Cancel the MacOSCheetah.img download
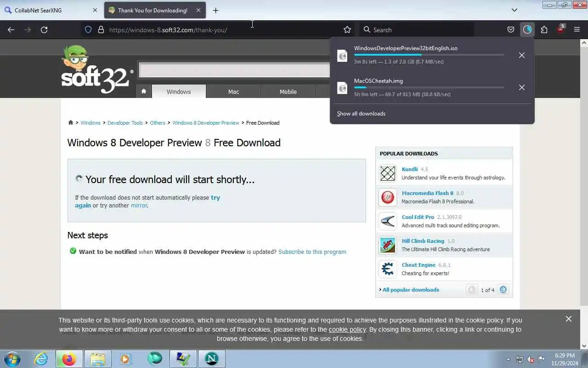588x368 pixels. [522, 87]
